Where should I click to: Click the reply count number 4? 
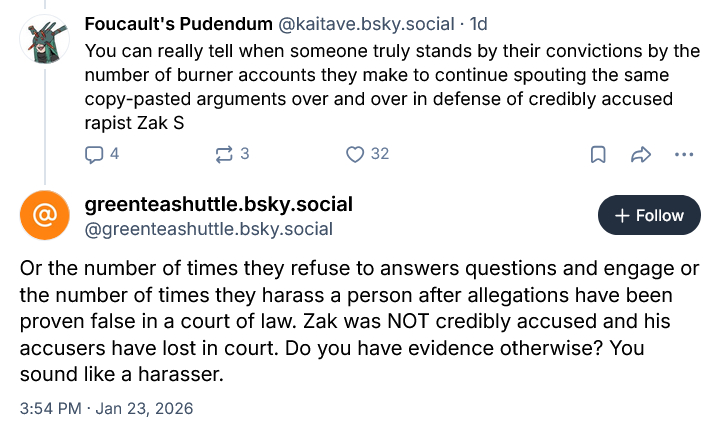(115, 154)
